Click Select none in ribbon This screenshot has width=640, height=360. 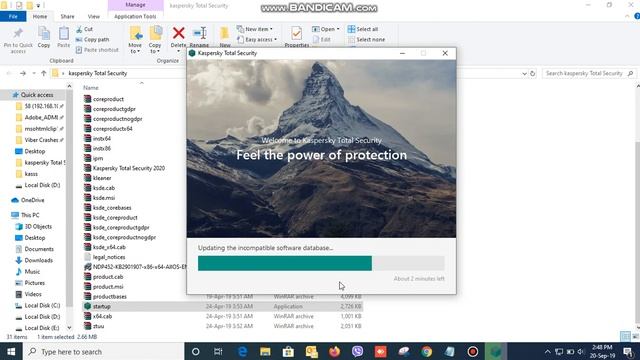click(x=367, y=40)
